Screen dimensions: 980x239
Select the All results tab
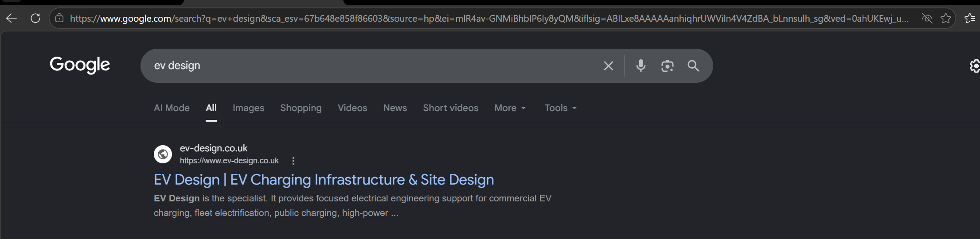click(x=211, y=108)
